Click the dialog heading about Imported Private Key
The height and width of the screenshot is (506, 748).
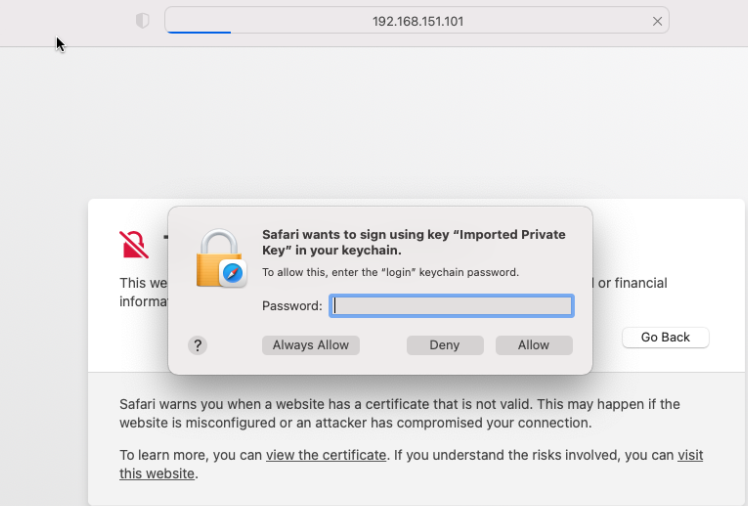(414, 242)
